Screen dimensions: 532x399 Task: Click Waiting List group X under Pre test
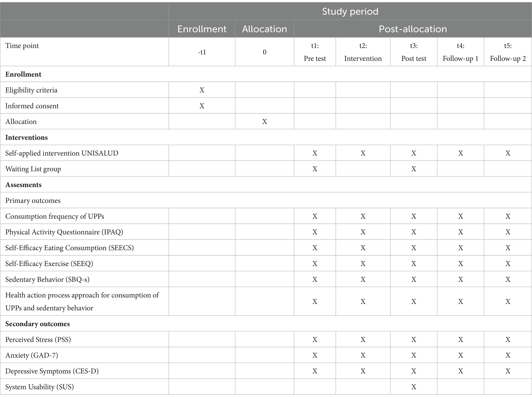pyautogui.click(x=315, y=169)
